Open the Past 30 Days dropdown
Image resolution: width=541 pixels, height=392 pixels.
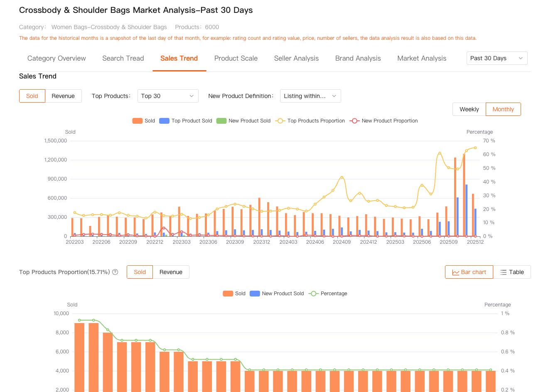point(497,58)
